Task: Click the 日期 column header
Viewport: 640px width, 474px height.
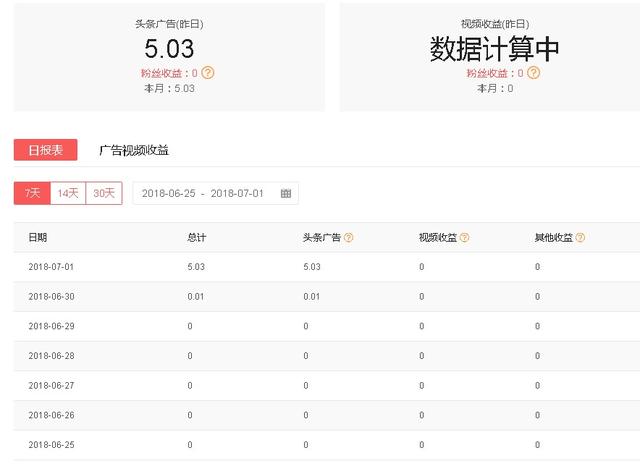Action: tap(38, 238)
